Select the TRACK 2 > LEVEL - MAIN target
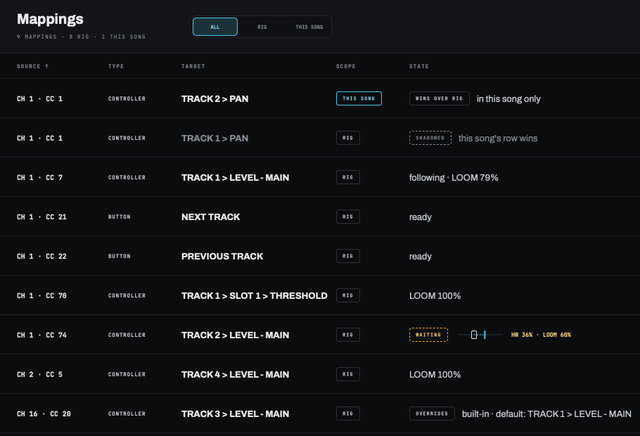The height and width of the screenshot is (436, 640). pyautogui.click(x=235, y=335)
